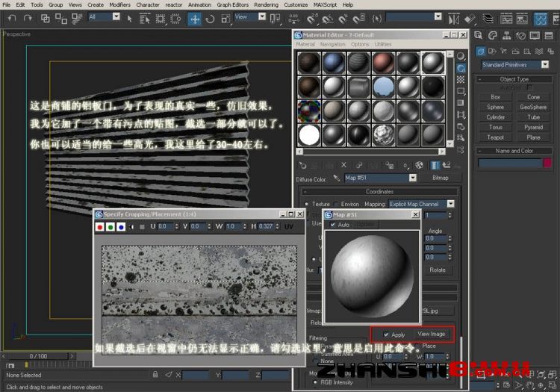Open named selection sets dropdown
This screenshot has width=560, height=392.
438,16
